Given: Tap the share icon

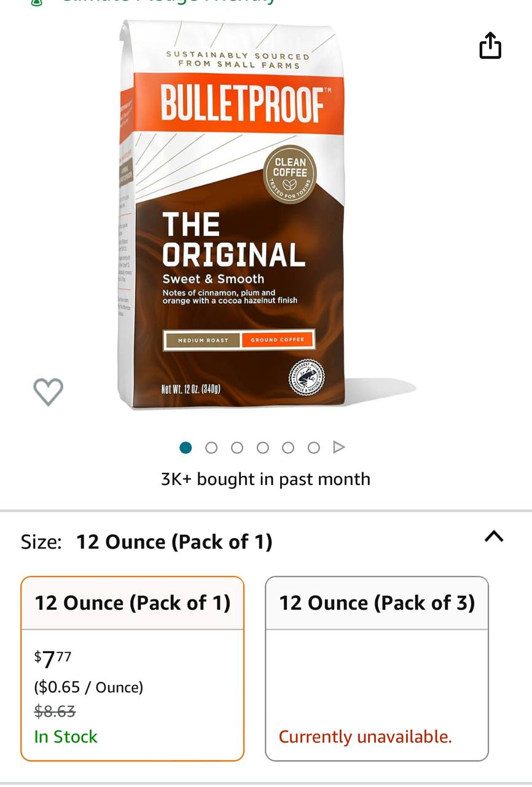Looking at the screenshot, I should [490, 45].
